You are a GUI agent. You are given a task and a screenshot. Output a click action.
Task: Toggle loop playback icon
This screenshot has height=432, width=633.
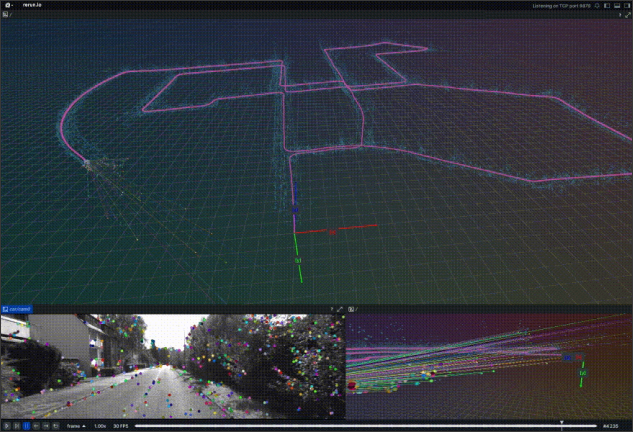pyautogui.click(x=53, y=426)
